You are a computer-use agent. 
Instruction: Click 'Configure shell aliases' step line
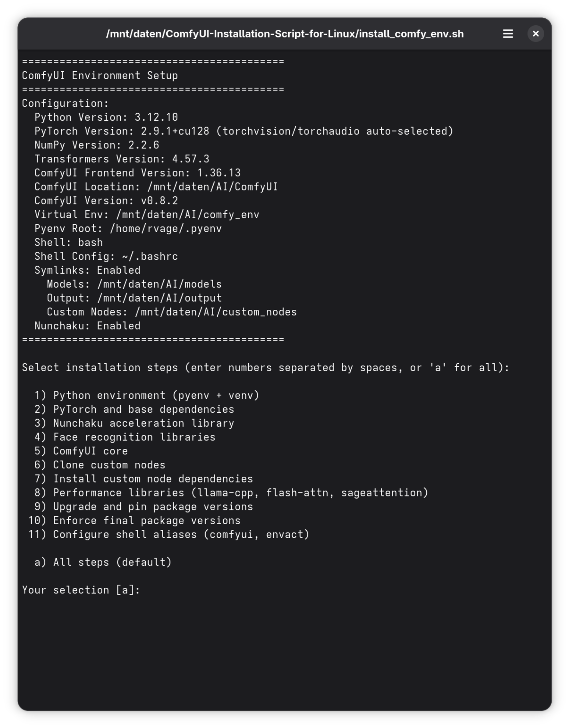169,534
